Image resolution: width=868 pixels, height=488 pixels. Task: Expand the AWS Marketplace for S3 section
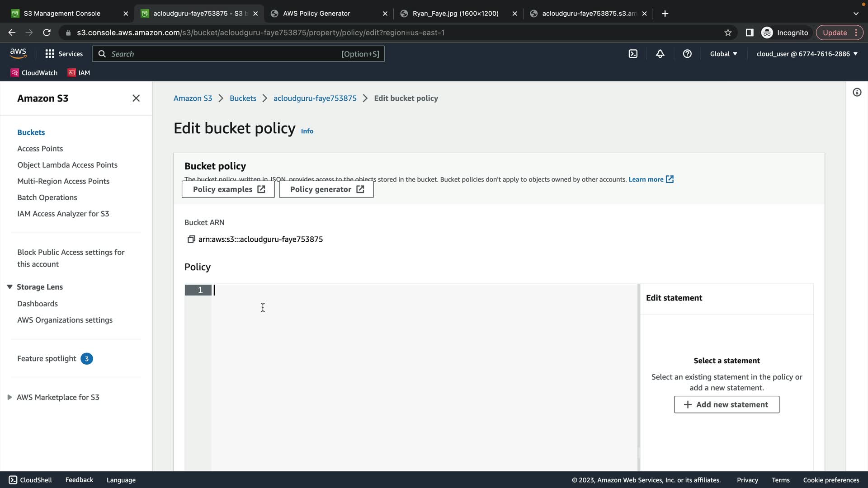pyautogui.click(x=9, y=397)
